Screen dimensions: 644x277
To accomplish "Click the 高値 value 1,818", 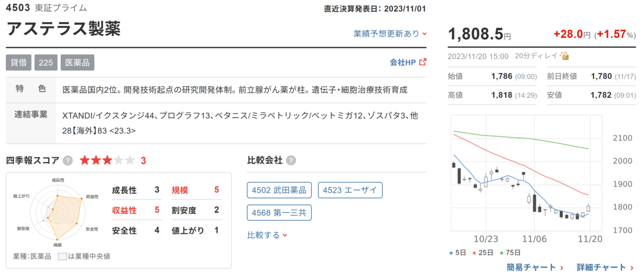I will point(502,95).
